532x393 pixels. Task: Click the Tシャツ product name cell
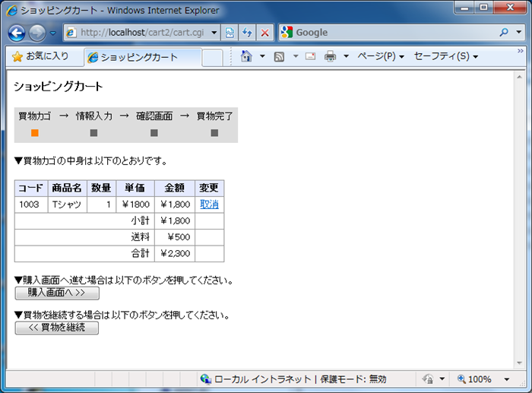point(68,204)
